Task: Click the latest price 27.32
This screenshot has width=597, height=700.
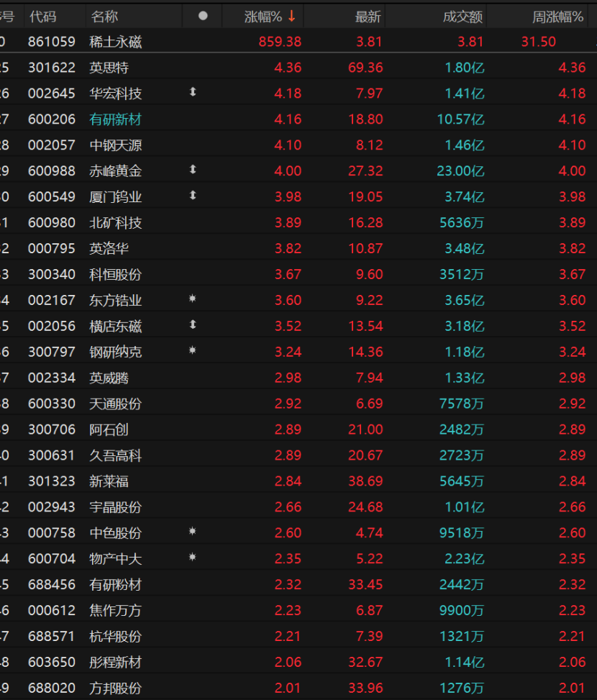Action: (x=365, y=171)
